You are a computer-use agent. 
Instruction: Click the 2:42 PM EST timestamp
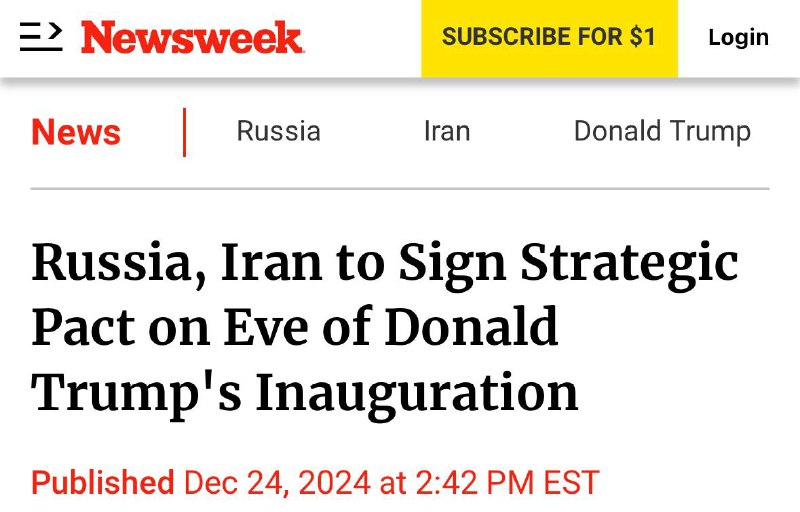(x=504, y=482)
